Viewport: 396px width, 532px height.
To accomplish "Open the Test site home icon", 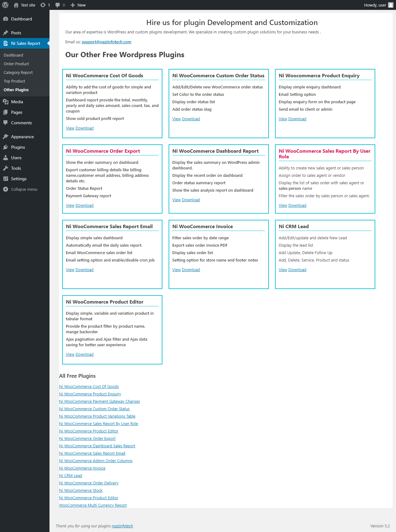I will pyautogui.click(x=16, y=5).
